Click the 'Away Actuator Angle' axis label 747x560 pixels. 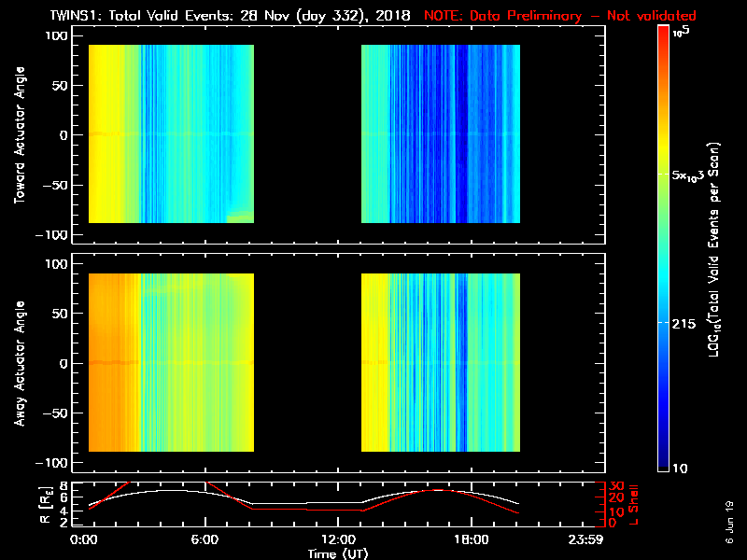tap(17, 364)
